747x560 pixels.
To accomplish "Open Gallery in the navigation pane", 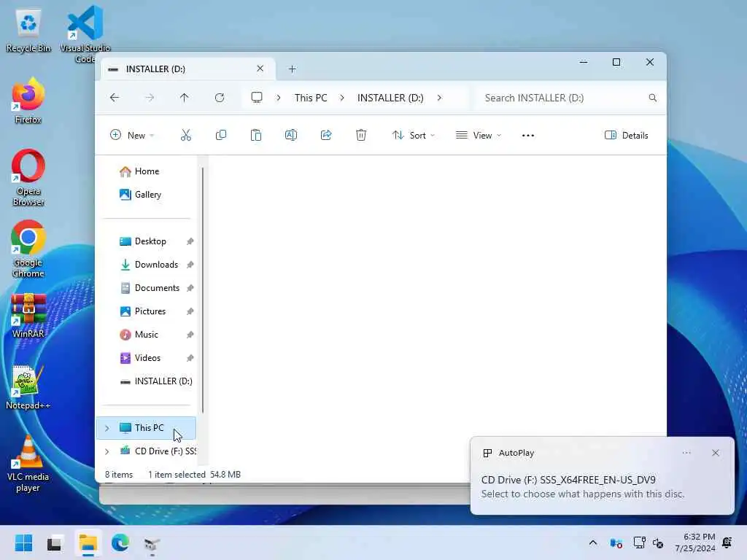I will (147, 195).
